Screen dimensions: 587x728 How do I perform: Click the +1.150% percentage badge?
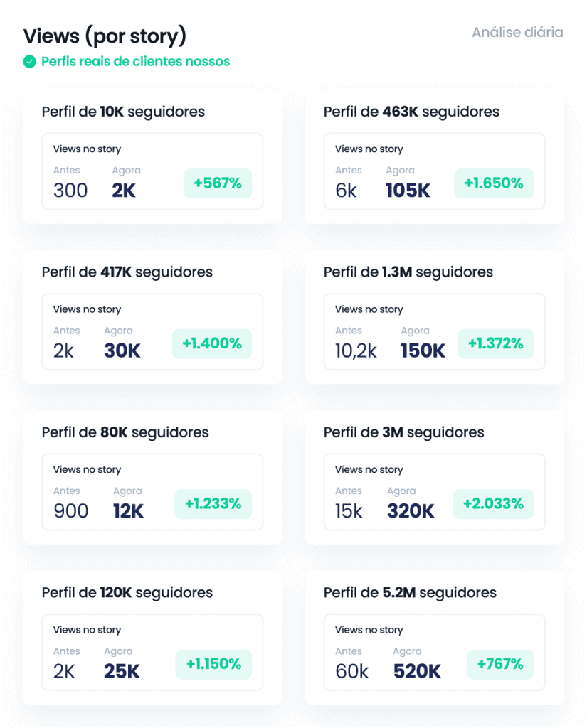[x=213, y=665]
